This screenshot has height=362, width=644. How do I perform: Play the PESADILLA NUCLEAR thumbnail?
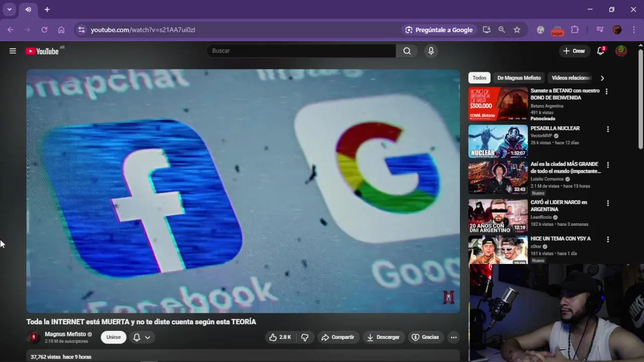(498, 141)
